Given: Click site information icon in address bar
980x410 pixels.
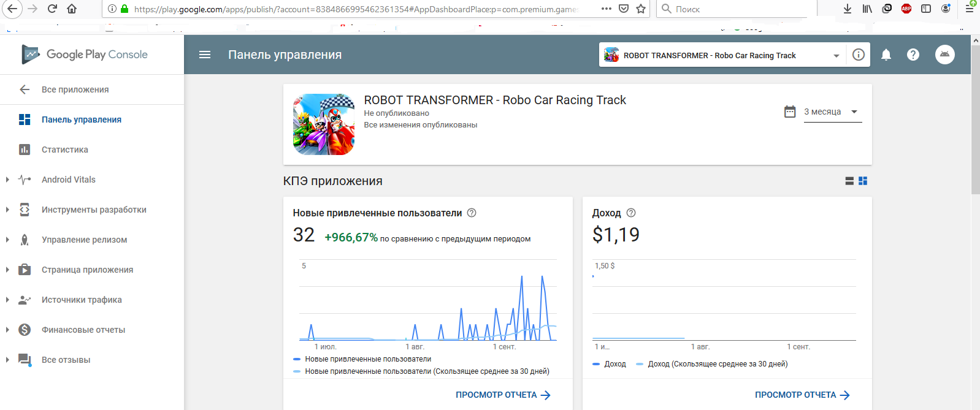Looking at the screenshot, I should point(112,9).
